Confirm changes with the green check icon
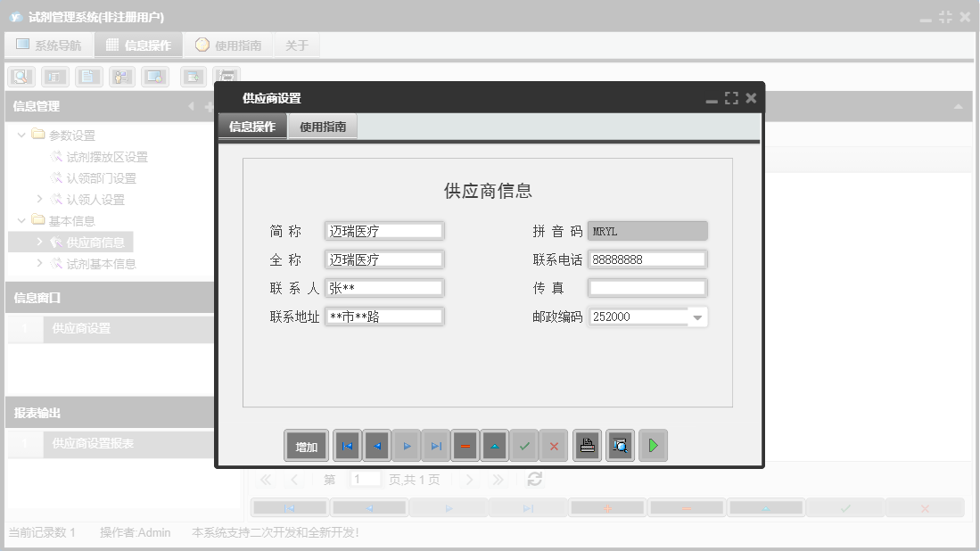980x551 pixels. click(x=524, y=445)
